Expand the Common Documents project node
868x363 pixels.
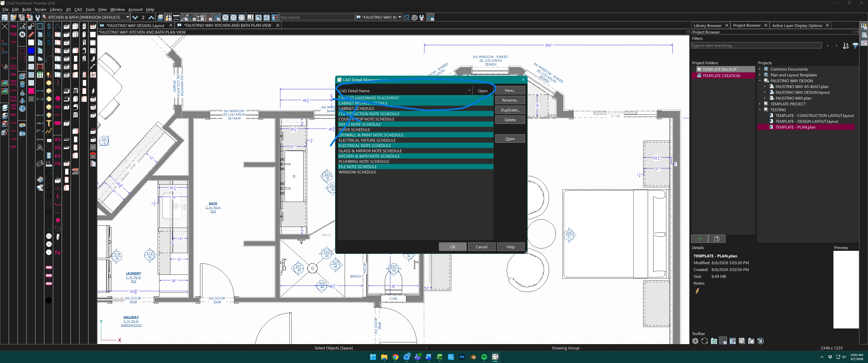tap(760, 69)
